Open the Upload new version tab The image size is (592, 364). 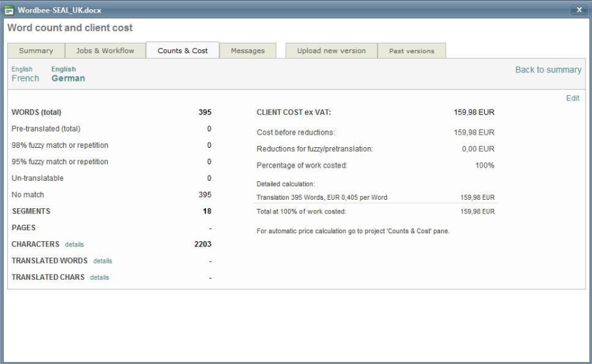pos(331,51)
